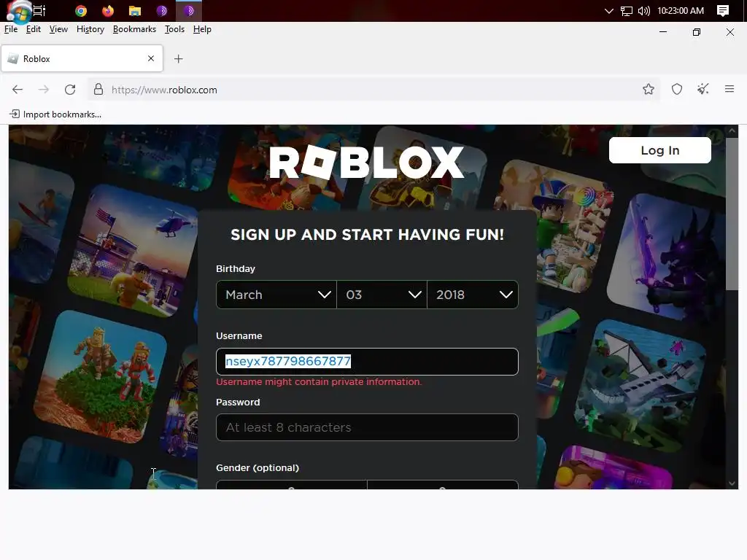Open the network status tray icon
The image size is (747, 560).
click(627, 10)
